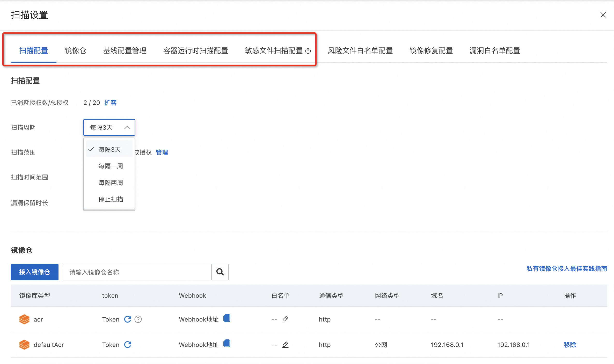Viewport: 614px width, 364px height.
Task: Click the 接入镜像仓 button
Action: tap(34, 272)
